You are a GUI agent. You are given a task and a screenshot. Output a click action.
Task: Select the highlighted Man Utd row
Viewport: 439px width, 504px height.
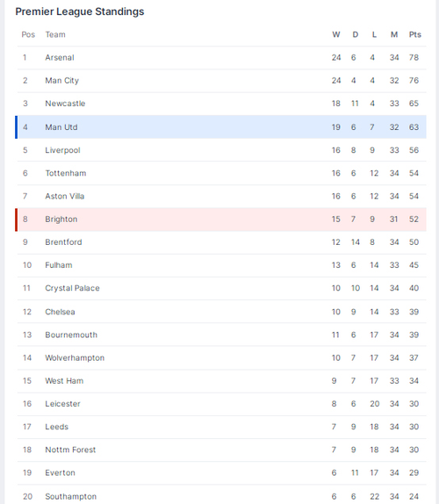pyautogui.click(x=222, y=127)
